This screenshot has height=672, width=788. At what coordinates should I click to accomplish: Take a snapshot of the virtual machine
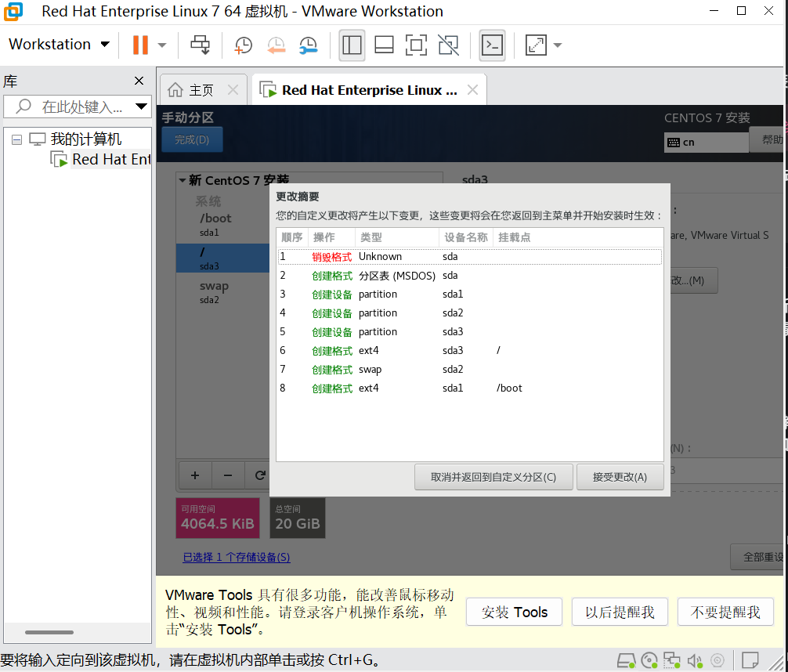243,45
